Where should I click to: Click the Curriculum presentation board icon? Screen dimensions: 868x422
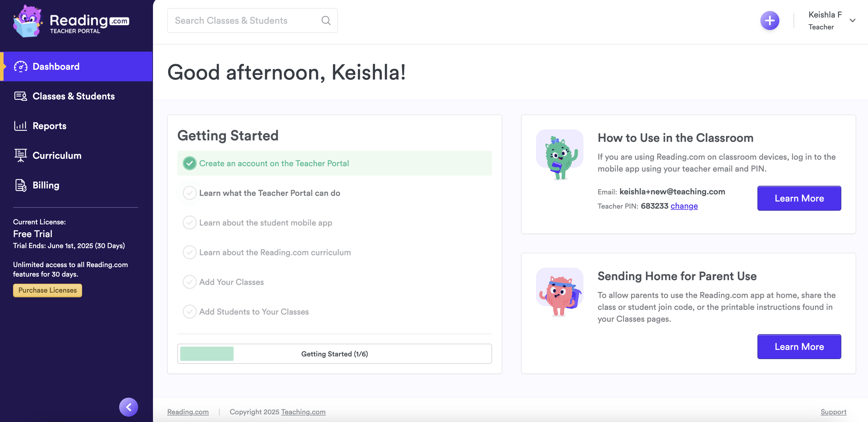coord(20,156)
